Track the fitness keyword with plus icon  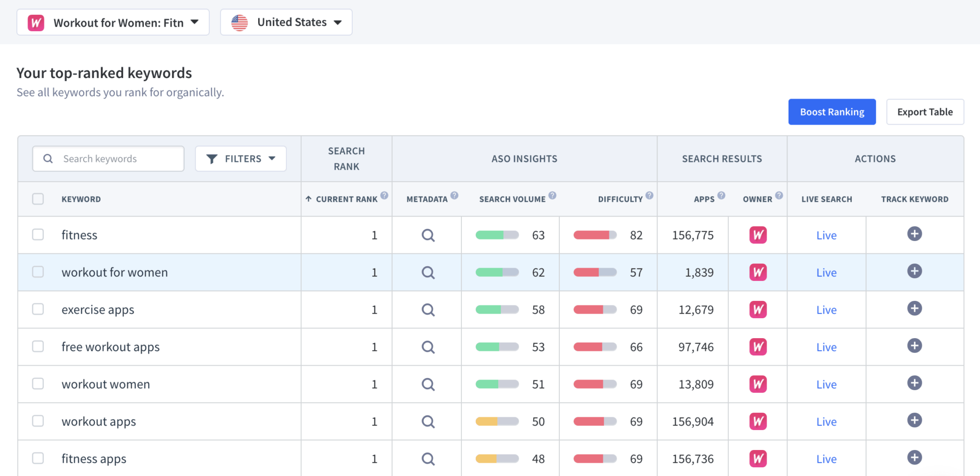coord(914,234)
